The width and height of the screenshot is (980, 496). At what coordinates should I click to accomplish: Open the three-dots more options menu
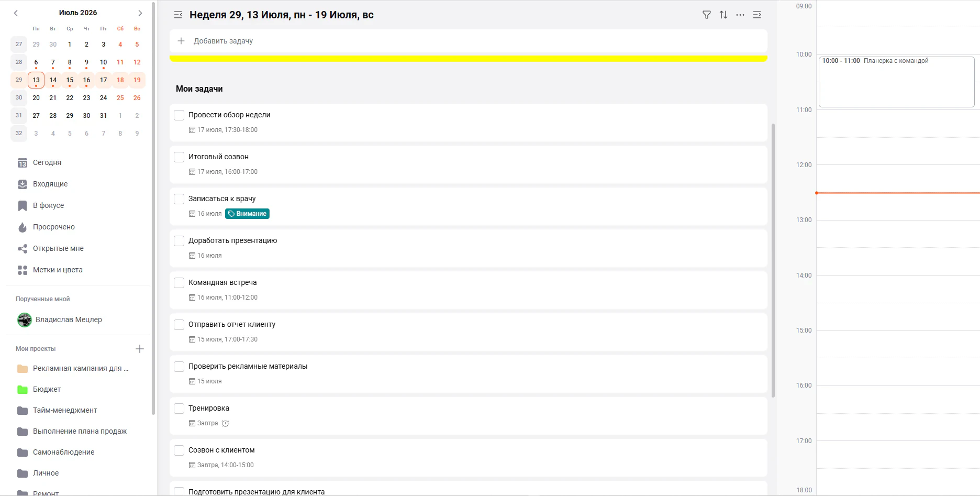(740, 15)
